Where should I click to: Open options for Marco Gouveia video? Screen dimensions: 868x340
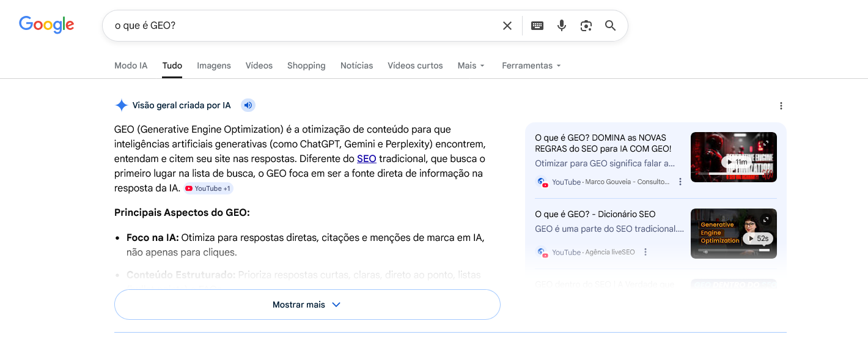pyautogui.click(x=680, y=182)
